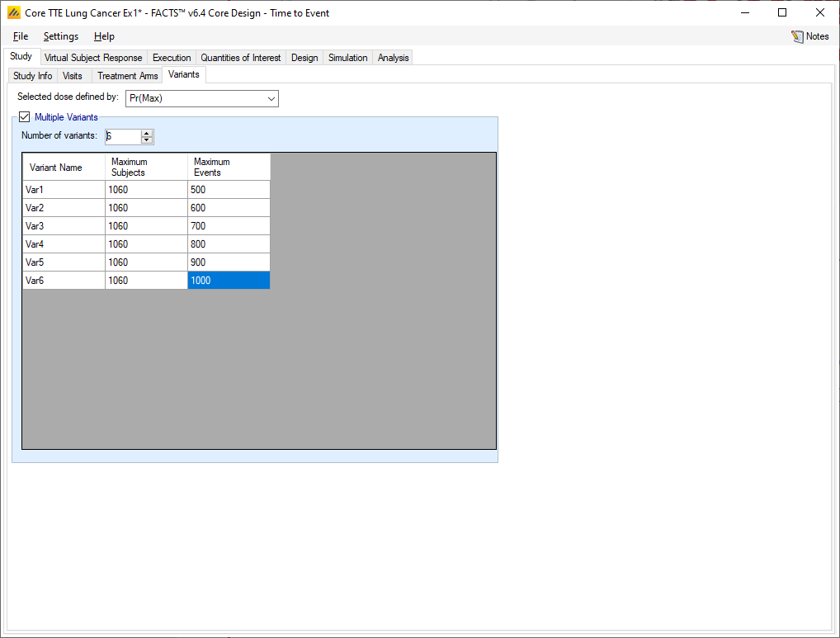This screenshot has height=638, width=840.
Task: Select Var3 Maximum Events cell with 700
Action: tap(229, 226)
